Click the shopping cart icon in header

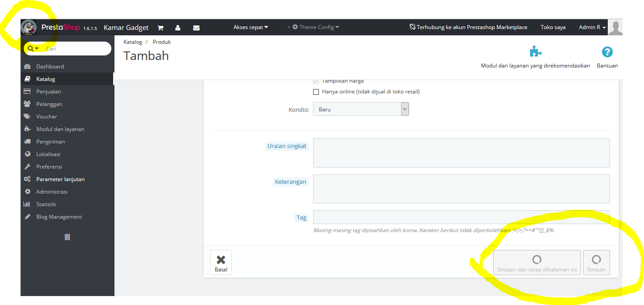pos(161,28)
